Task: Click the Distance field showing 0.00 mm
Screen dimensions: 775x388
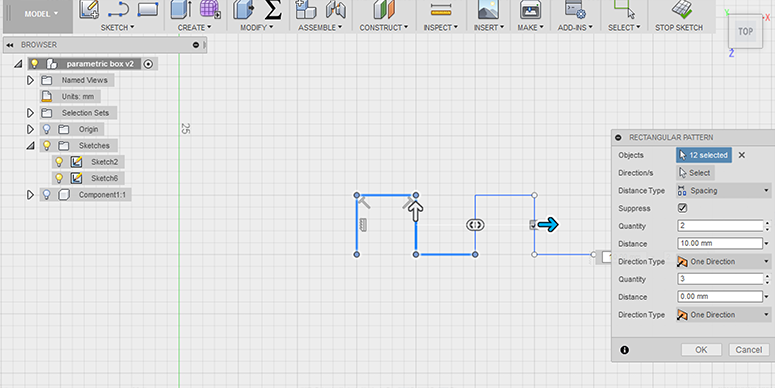Action: (720, 297)
